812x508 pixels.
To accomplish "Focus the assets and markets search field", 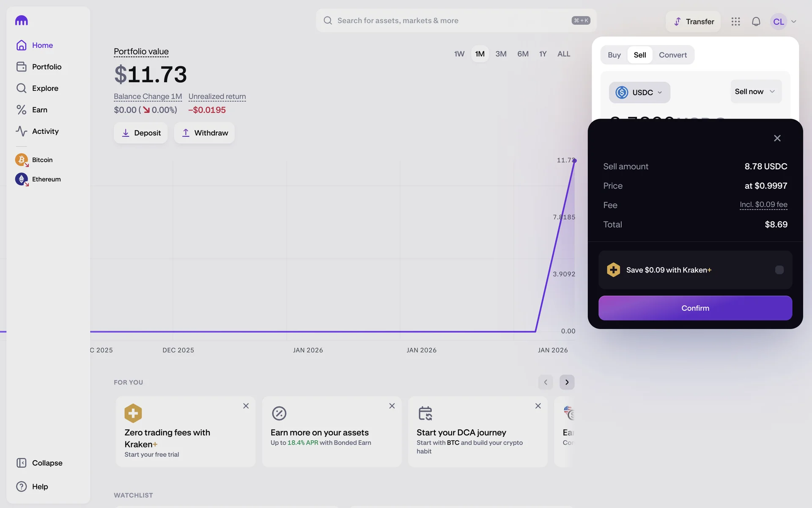I will pos(448,21).
